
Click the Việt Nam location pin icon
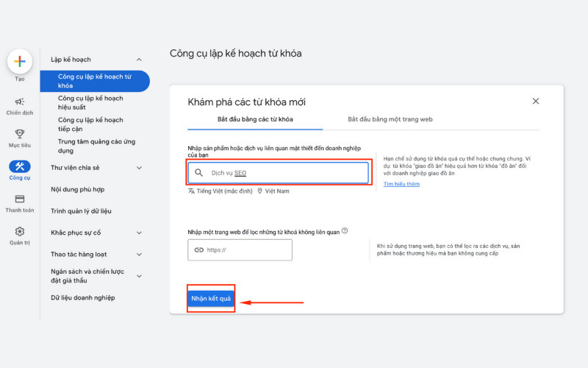(x=259, y=191)
